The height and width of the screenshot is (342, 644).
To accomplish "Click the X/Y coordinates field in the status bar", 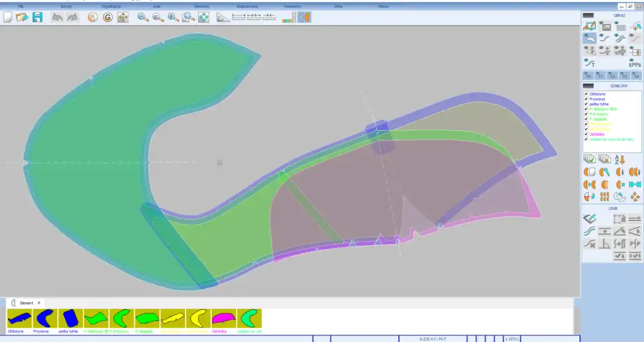I will (x=433, y=339).
